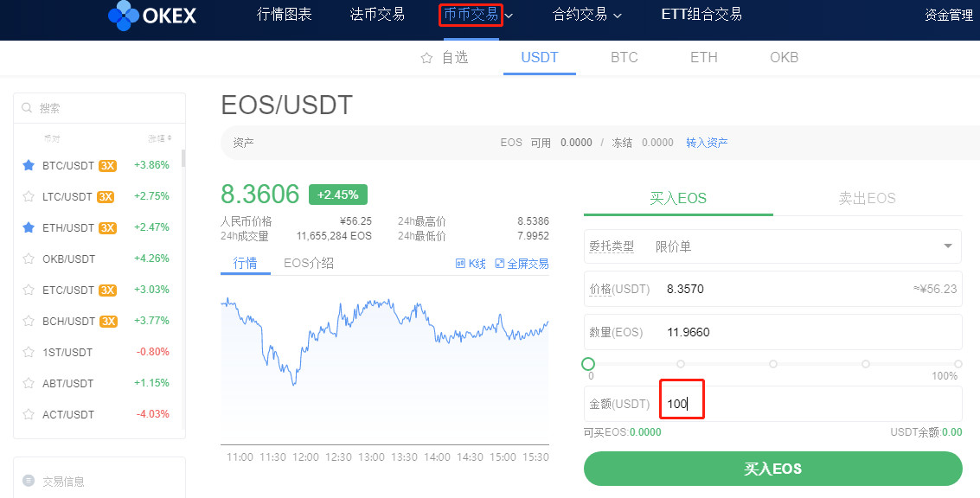Screen dimensions: 980x498
Task: Click the EOS/USDT pair heading
Action: pyautogui.click(x=287, y=105)
